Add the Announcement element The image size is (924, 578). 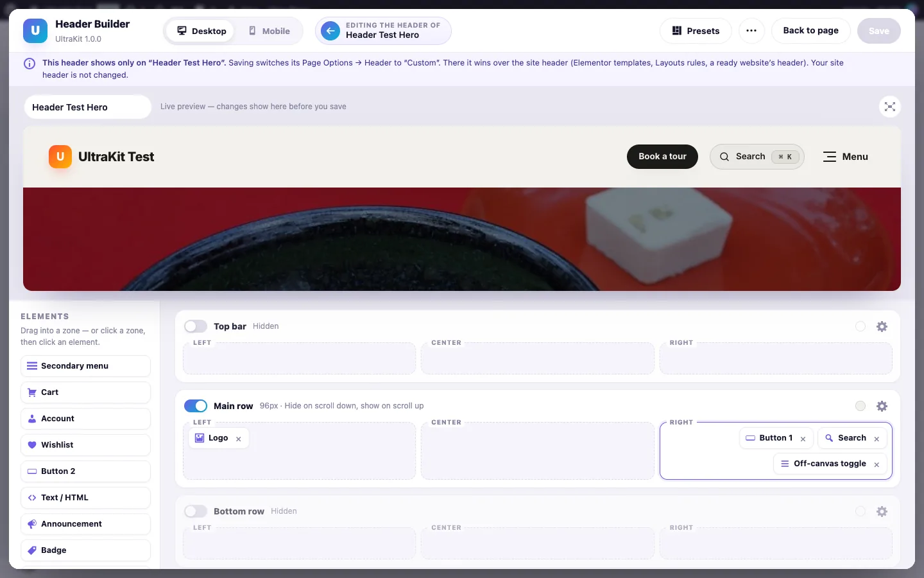click(x=85, y=524)
